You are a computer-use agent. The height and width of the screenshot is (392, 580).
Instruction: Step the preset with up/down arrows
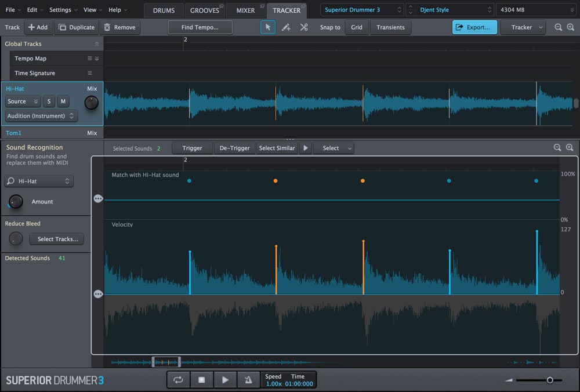(x=410, y=10)
